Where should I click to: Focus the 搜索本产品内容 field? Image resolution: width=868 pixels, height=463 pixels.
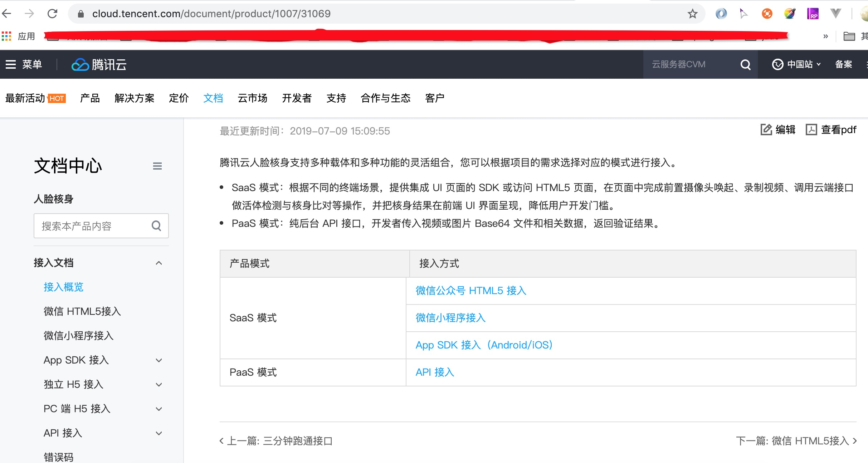pos(101,226)
